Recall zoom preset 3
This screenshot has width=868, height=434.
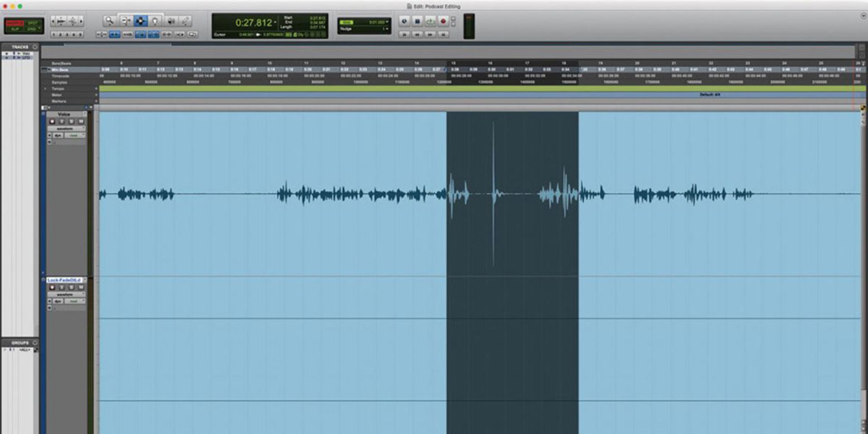click(x=67, y=34)
